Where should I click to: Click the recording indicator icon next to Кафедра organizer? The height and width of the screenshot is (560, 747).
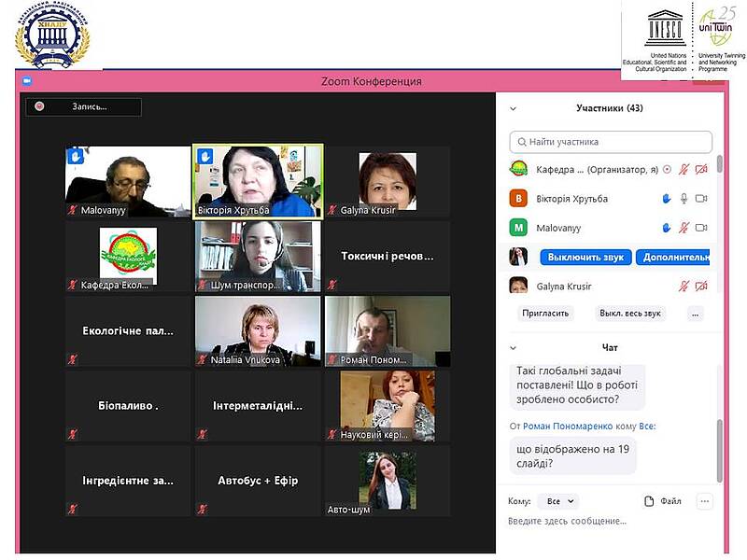tap(667, 170)
